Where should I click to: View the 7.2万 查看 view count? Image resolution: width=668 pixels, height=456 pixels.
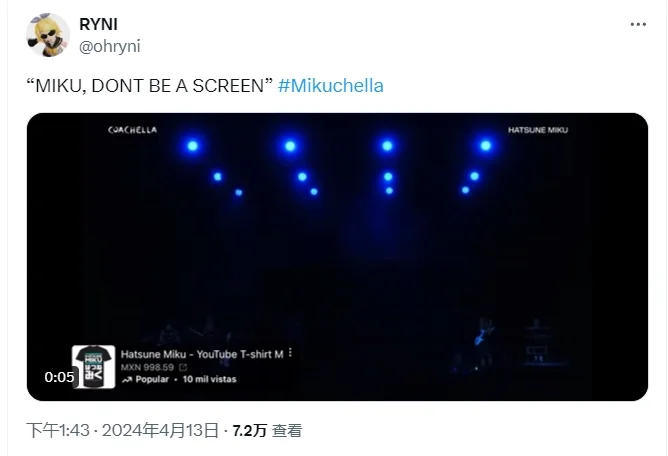pos(267,430)
